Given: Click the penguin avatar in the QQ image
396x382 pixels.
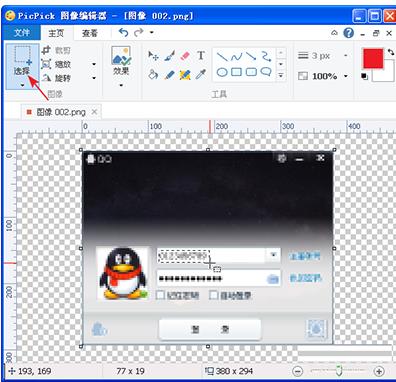Looking at the screenshot, I should (x=123, y=273).
